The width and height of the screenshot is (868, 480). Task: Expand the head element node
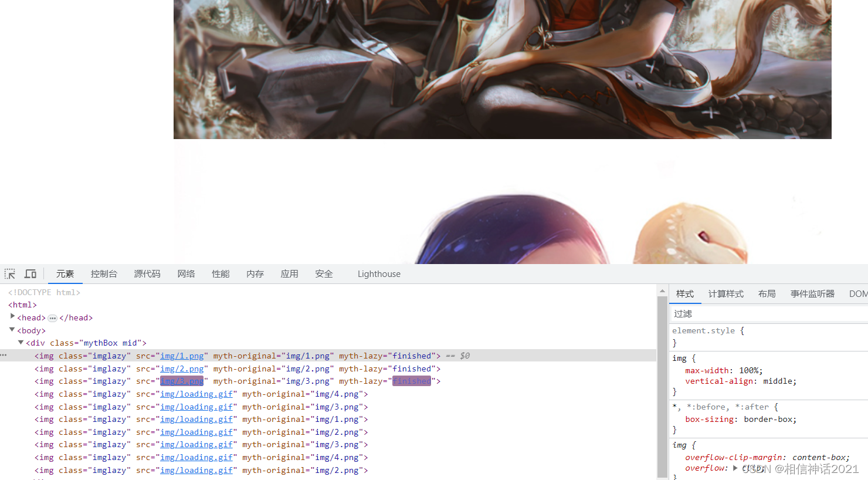tap(12, 316)
